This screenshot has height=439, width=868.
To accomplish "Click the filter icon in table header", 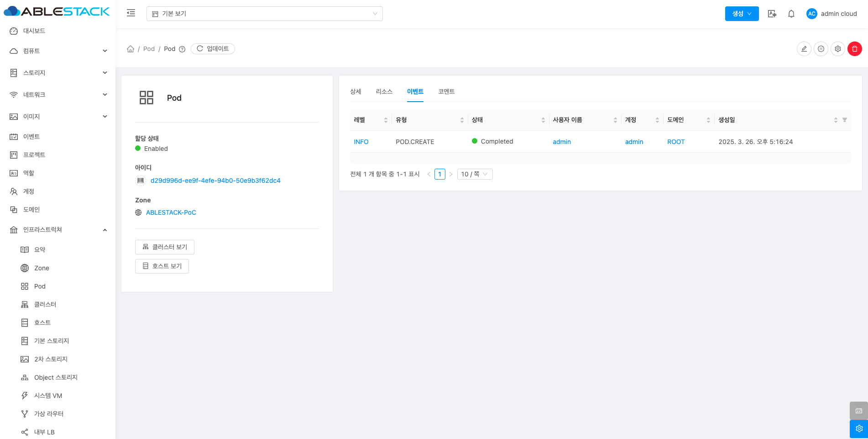I will 844,120.
